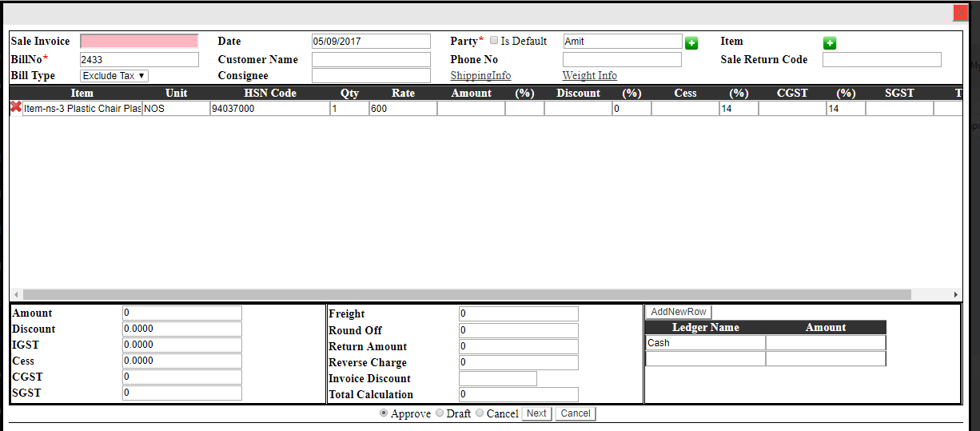This screenshot has height=431, width=980.
Task: Focus the Invoice Discount input box
Action: tap(497, 378)
